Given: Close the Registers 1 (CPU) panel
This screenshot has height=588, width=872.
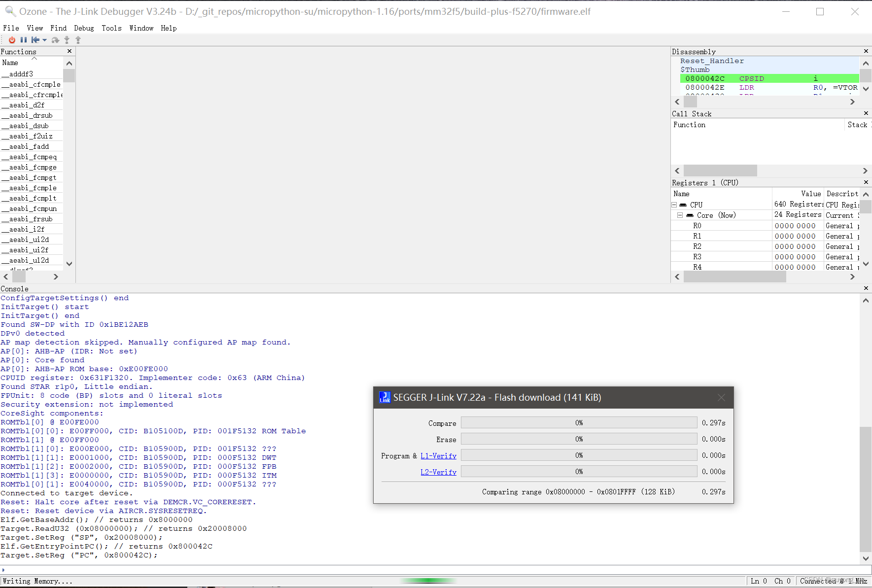Looking at the screenshot, I should (x=866, y=182).
